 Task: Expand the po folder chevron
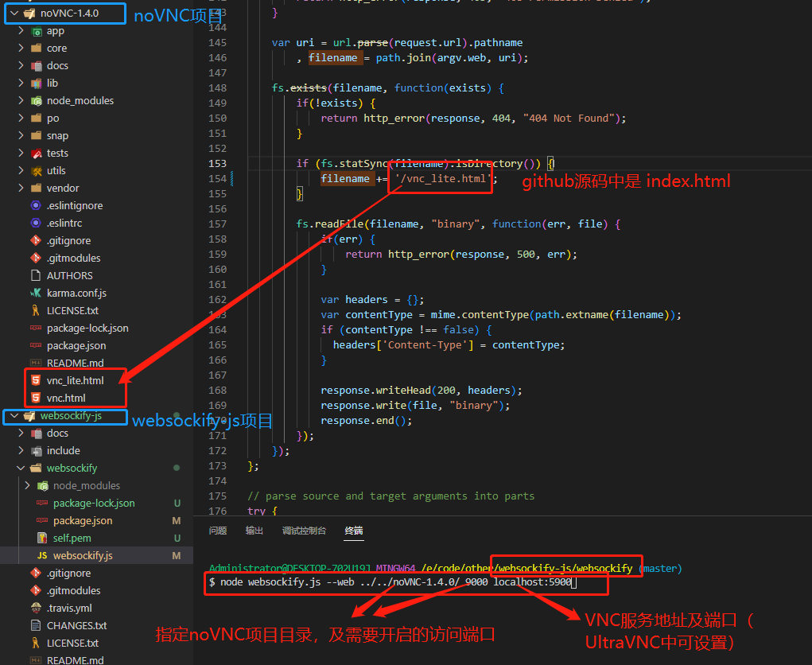pos(21,118)
